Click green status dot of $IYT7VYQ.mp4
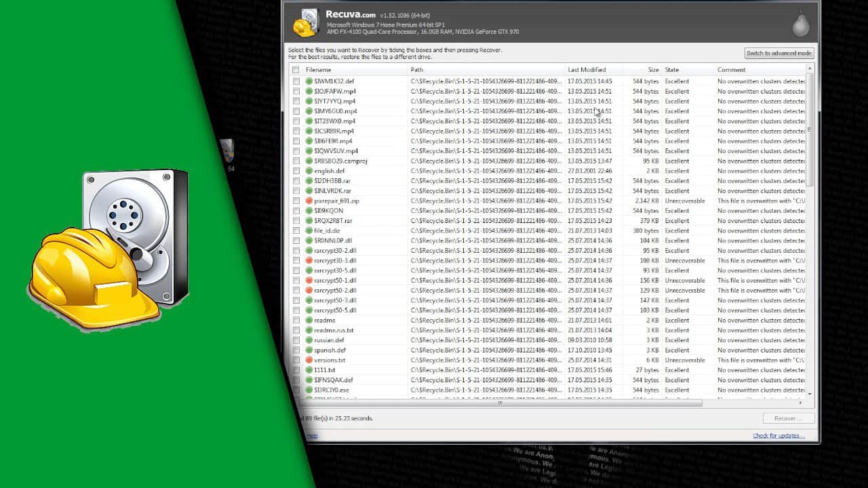The height and width of the screenshot is (488, 868). pyautogui.click(x=309, y=101)
